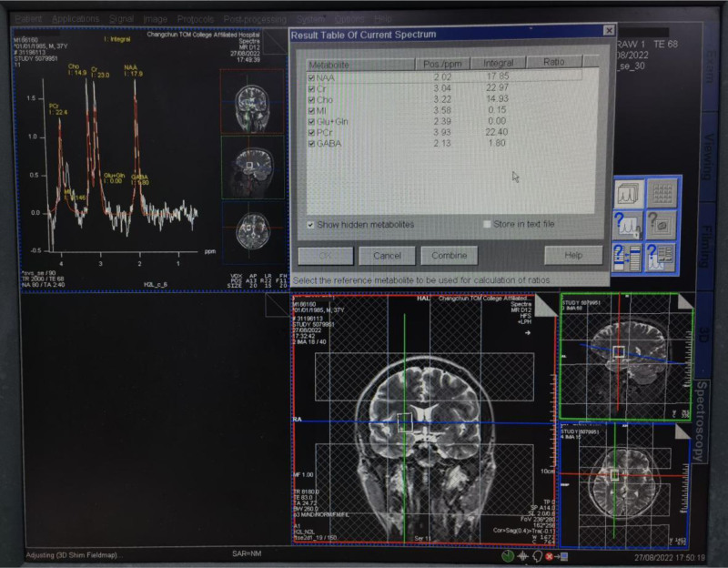Click the head profile status icon

tap(538, 556)
